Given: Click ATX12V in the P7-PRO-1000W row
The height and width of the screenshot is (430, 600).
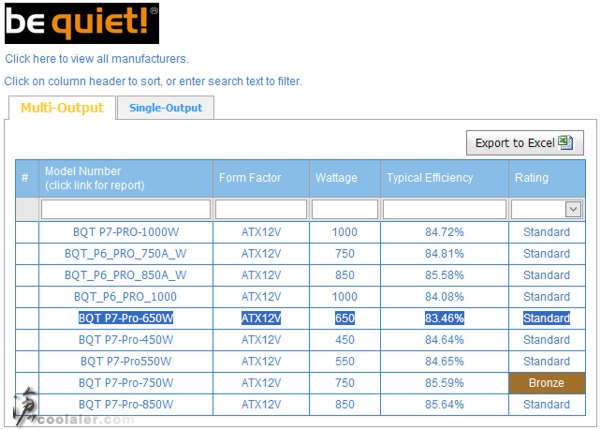Looking at the screenshot, I should click(x=261, y=232).
